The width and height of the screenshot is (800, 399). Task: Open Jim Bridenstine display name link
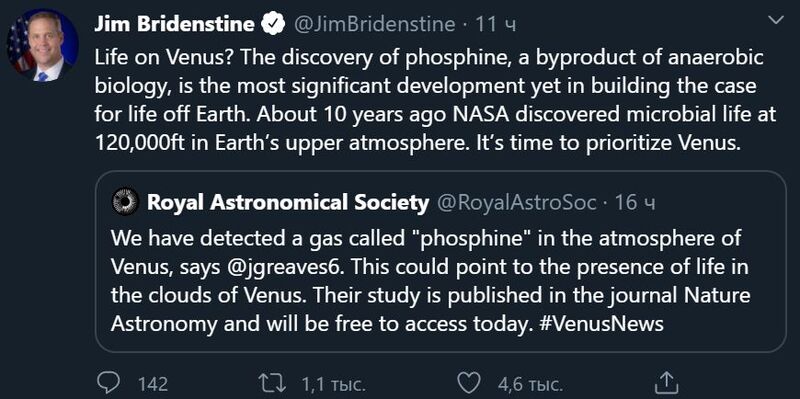(174, 24)
